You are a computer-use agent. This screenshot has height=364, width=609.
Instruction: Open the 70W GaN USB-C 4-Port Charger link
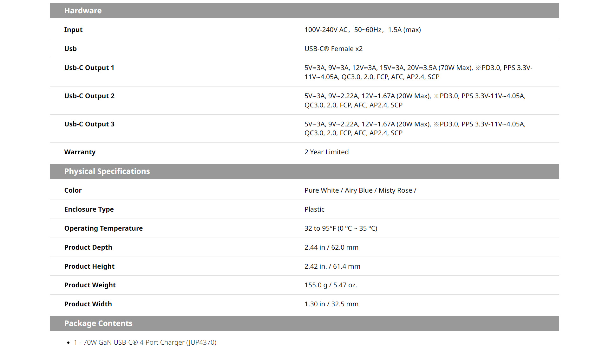145,342
